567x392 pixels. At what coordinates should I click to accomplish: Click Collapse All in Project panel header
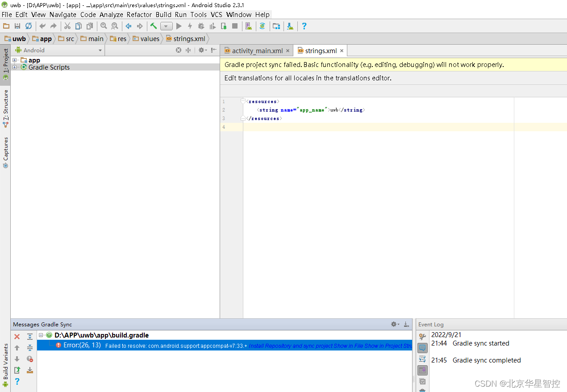pyautogui.click(x=188, y=50)
